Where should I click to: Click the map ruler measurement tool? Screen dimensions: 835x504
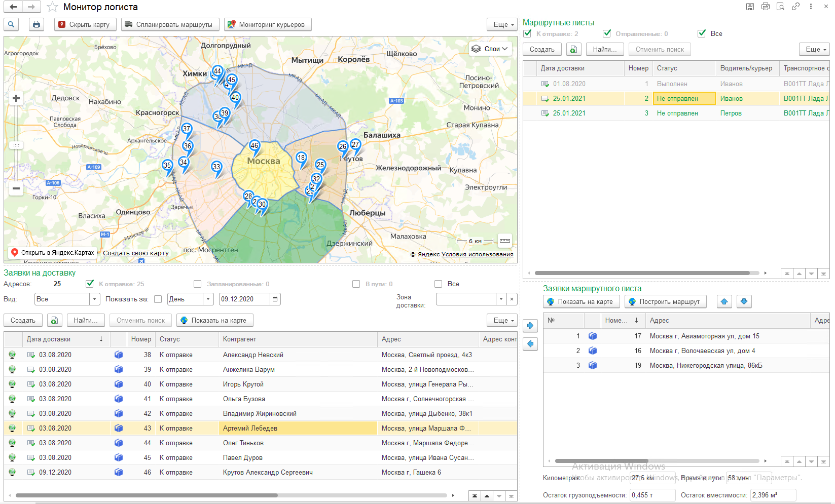[504, 241]
